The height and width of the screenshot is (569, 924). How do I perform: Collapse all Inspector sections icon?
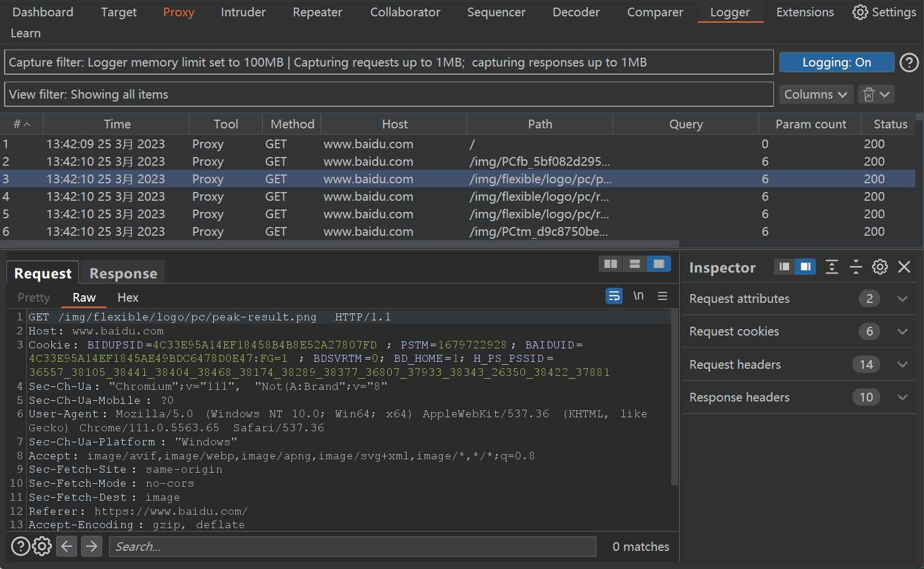(856, 267)
